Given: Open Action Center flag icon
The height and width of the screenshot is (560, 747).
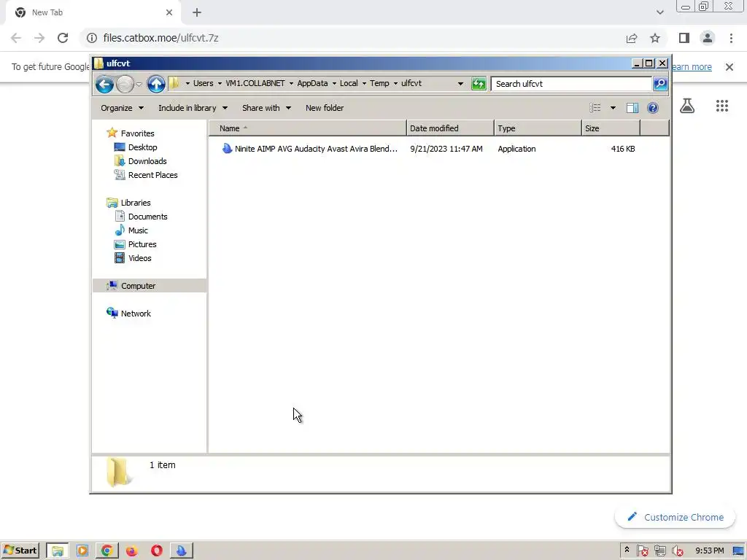Looking at the screenshot, I should [642, 551].
